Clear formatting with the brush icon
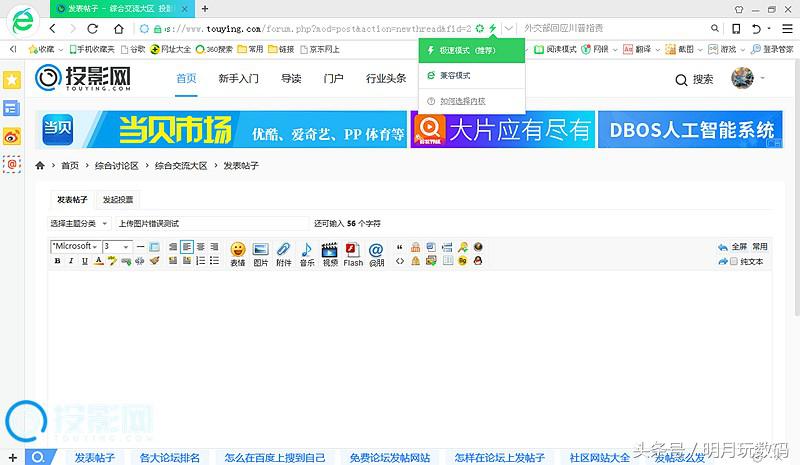Viewport: 800px width, 465px height. coord(155,261)
